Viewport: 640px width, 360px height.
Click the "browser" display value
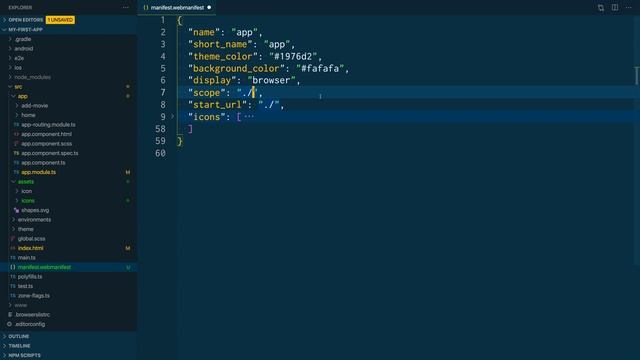[x=271, y=80]
